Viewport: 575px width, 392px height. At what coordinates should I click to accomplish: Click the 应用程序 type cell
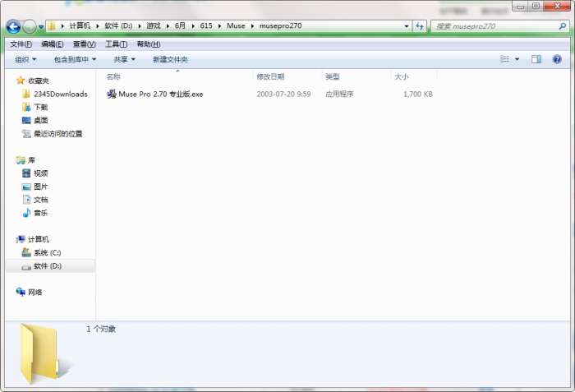339,94
